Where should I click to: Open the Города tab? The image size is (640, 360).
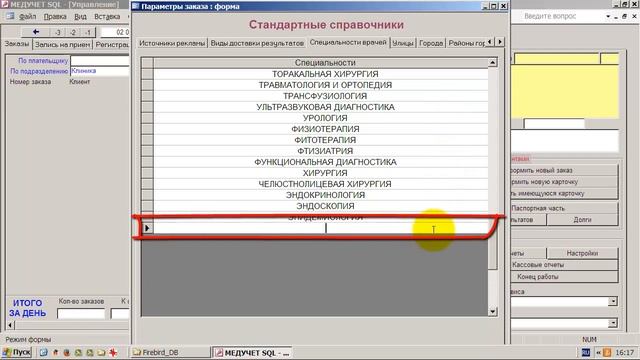[431, 43]
